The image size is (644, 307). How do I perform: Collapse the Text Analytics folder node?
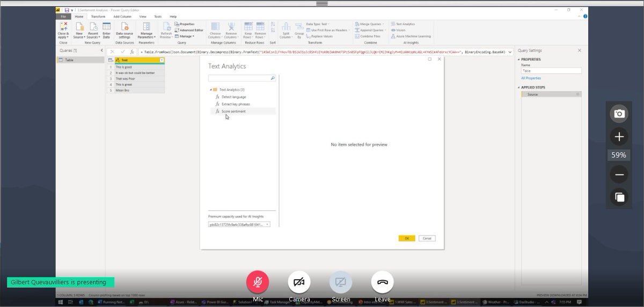[211, 90]
